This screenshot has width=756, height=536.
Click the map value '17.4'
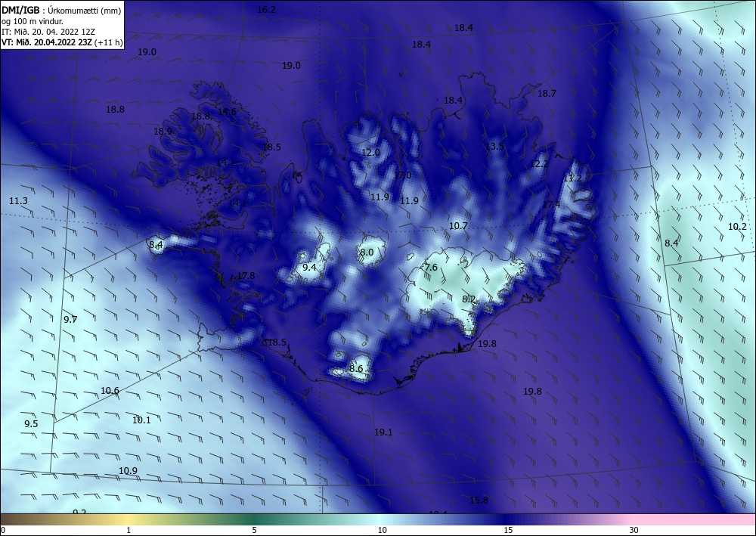tap(552, 205)
